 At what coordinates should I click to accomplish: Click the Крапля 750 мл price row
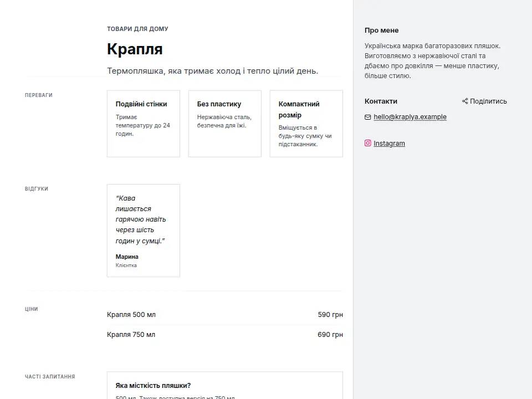225,335
